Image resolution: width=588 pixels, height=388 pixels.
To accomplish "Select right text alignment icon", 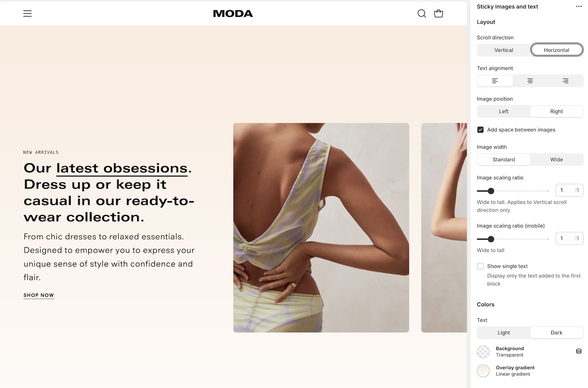I will point(565,81).
